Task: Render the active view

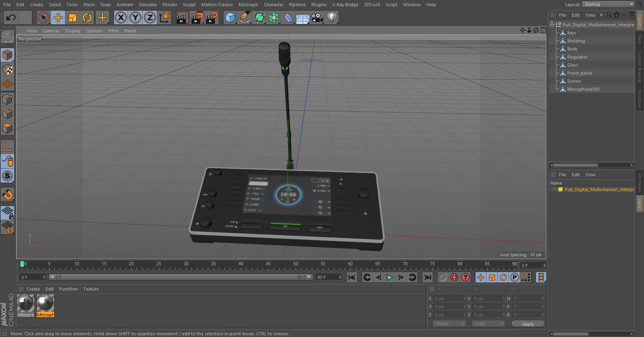Action: click(x=182, y=17)
